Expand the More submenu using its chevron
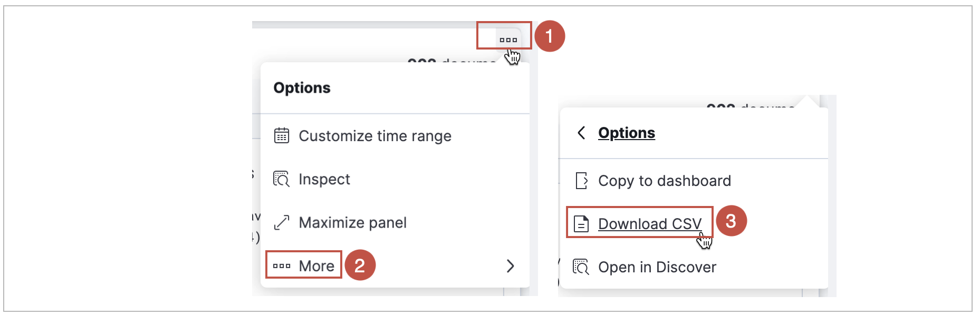This screenshot has width=980, height=315. [x=510, y=266]
